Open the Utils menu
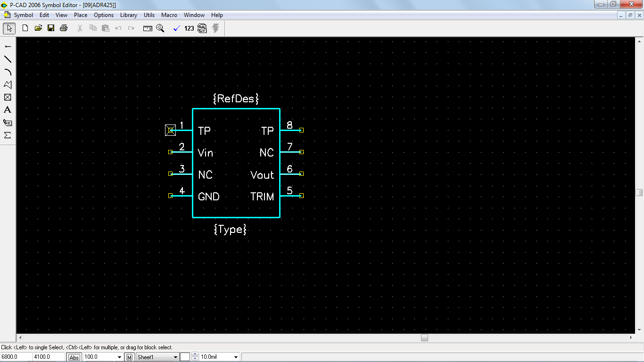 click(x=149, y=15)
